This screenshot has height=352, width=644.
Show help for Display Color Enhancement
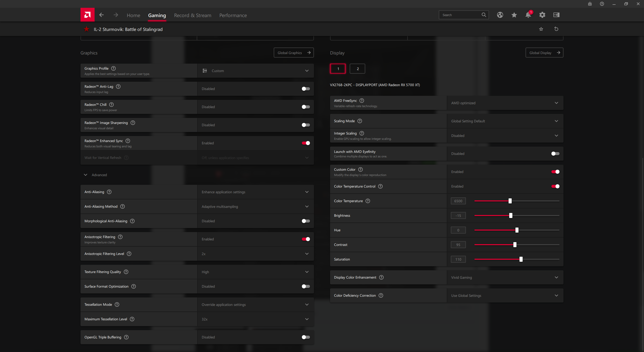point(381,277)
